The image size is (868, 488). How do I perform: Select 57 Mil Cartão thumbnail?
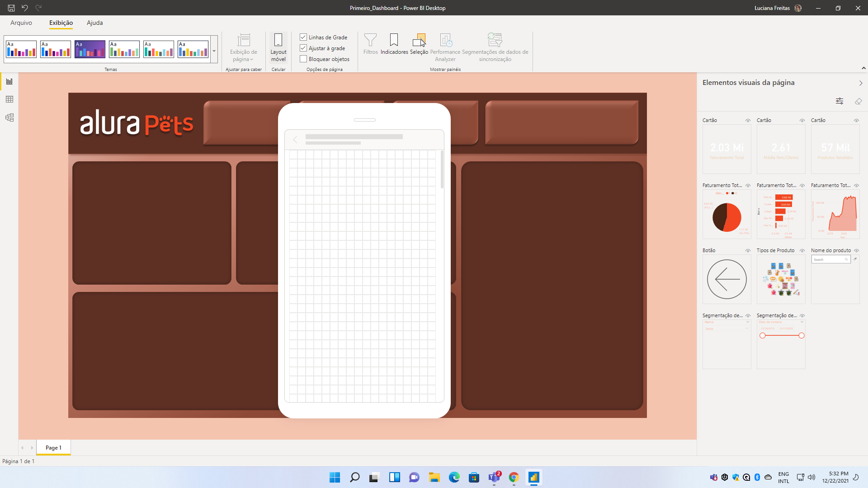835,149
